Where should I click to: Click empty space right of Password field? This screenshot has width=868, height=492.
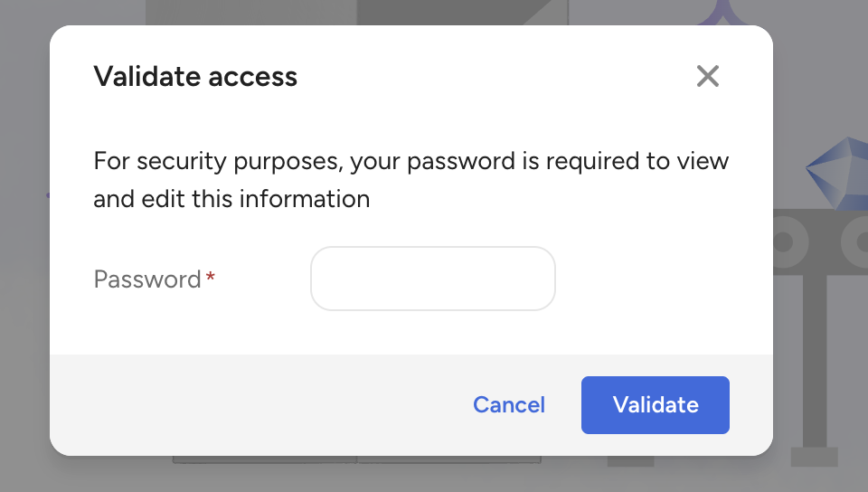point(651,279)
